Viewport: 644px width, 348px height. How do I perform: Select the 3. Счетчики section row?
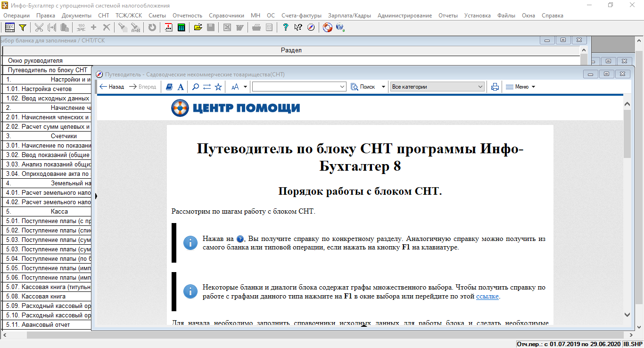(x=47, y=136)
